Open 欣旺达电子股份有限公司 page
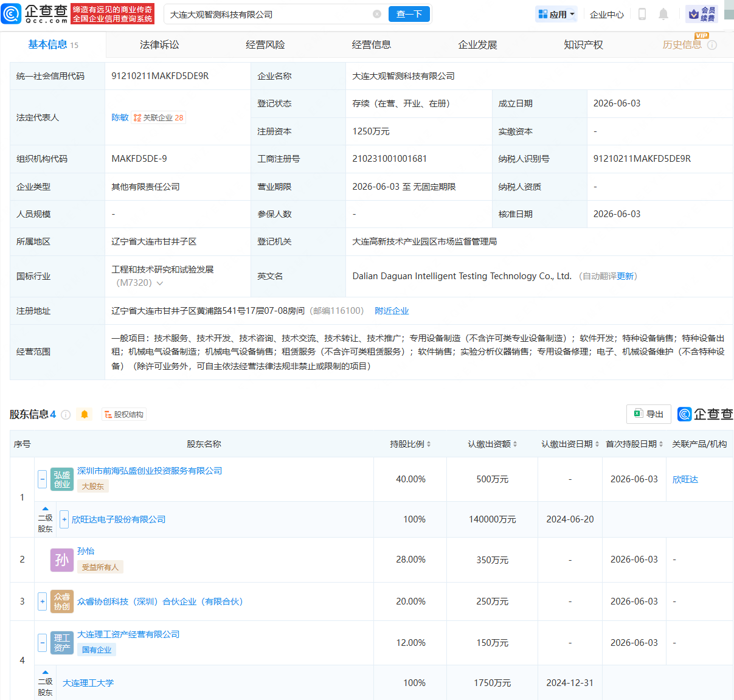The image size is (734, 700). tap(119, 519)
